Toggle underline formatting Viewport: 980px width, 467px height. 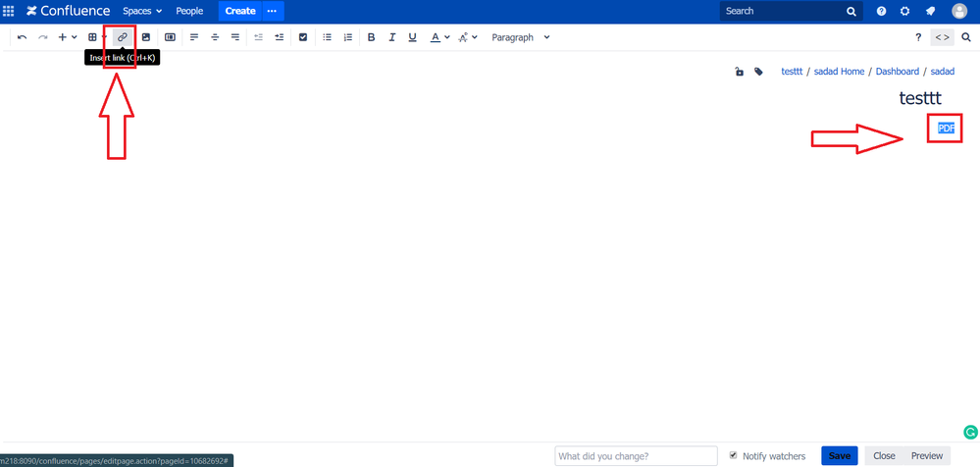pos(412,37)
